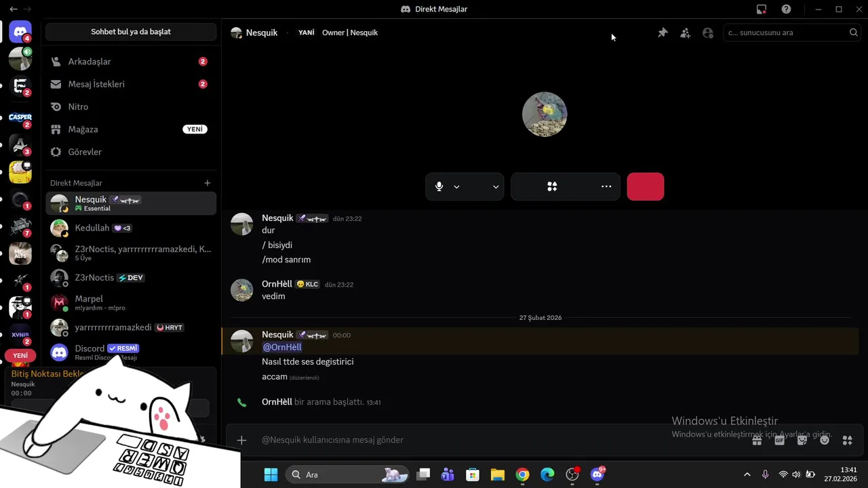Image resolution: width=868 pixels, height=488 pixels.
Task: Open Wi-Fi network tray icon
Action: tap(783, 474)
